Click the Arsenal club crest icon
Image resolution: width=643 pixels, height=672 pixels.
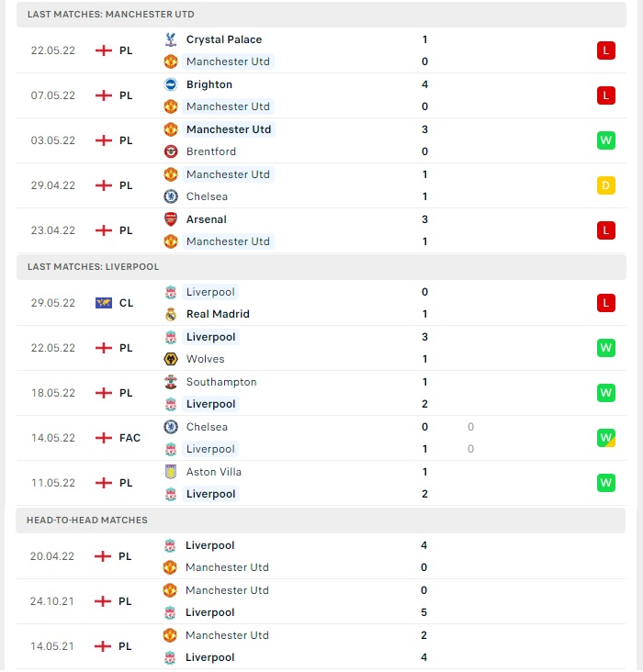tap(171, 219)
